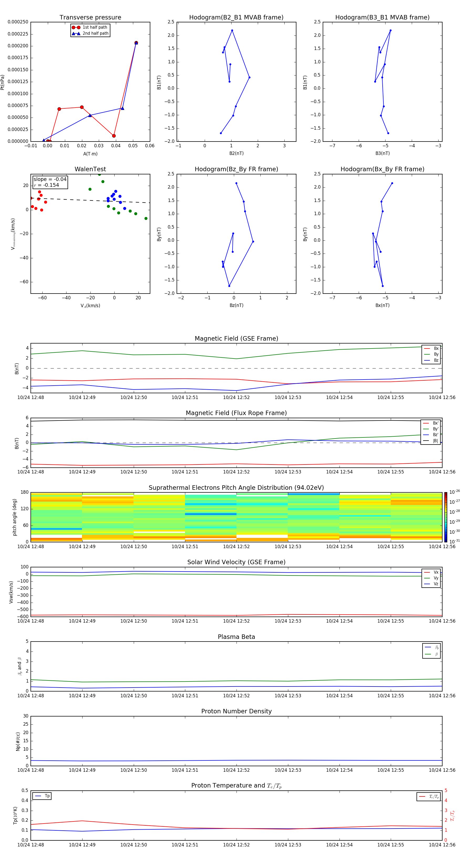Click the 'Vsw(km/s)' axis label

point(11,592)
